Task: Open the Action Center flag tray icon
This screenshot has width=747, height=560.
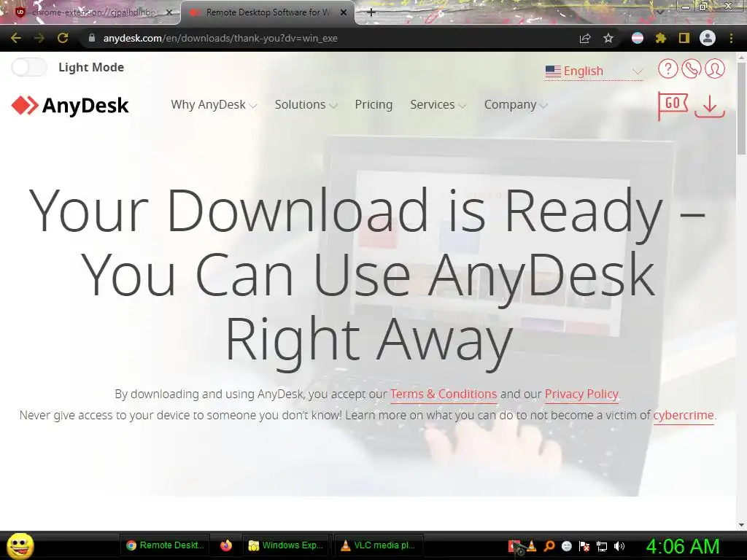Action: click(584, 546)
